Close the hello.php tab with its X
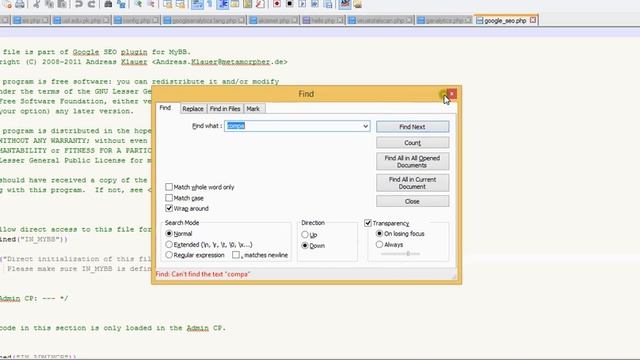 click(x=340, y=20)
